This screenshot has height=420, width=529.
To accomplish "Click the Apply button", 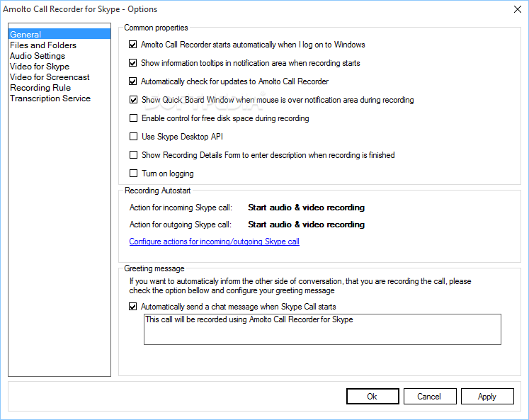I will [487, 397].
